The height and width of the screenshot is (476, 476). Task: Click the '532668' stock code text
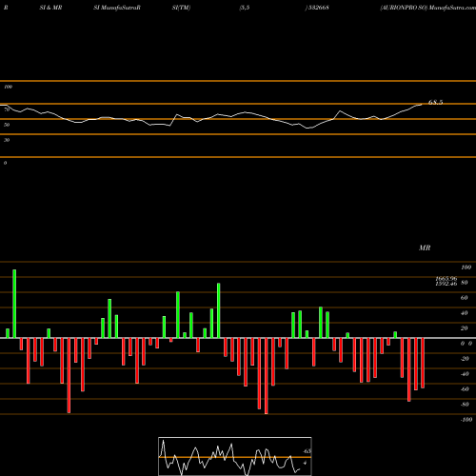319,8
